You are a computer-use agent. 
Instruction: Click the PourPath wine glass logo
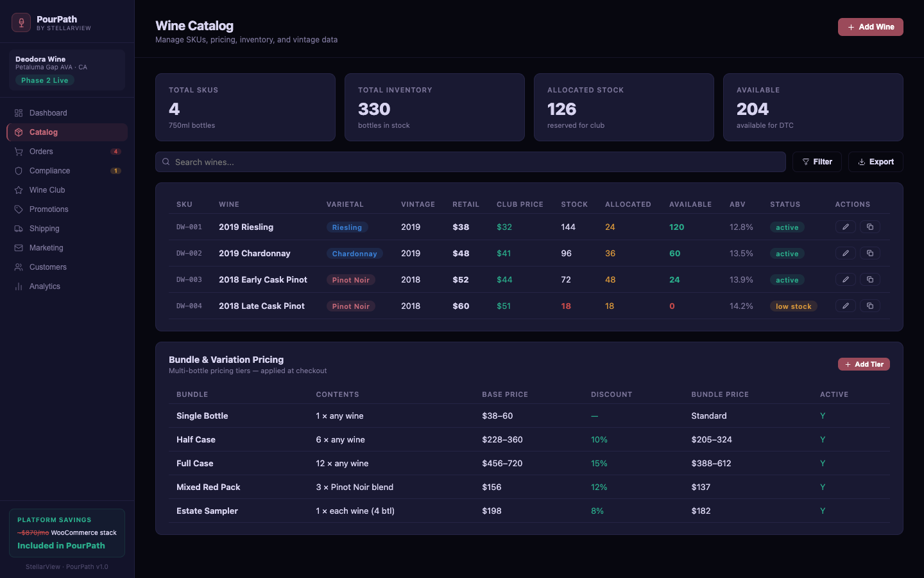(21, 22)
